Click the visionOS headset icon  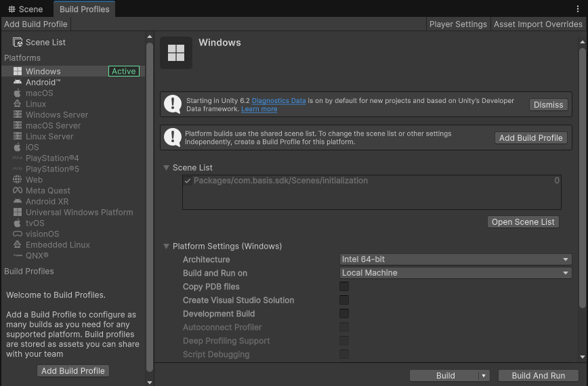[17, 234]
